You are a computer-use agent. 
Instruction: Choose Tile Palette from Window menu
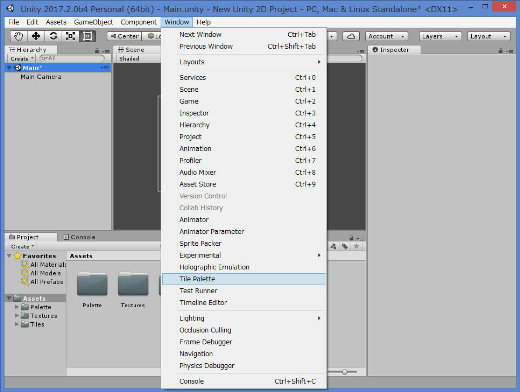[244, 279]
